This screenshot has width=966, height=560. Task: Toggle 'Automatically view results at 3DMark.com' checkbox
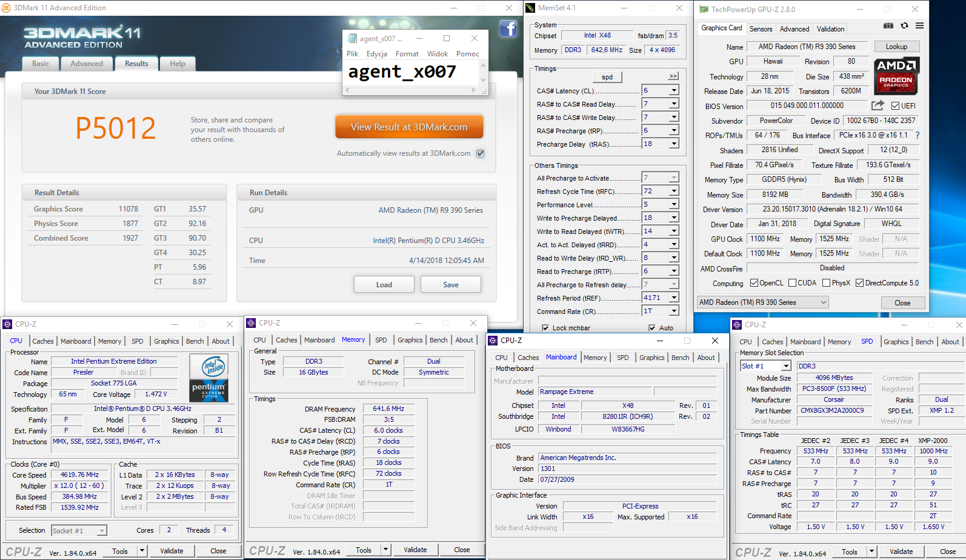480,153
